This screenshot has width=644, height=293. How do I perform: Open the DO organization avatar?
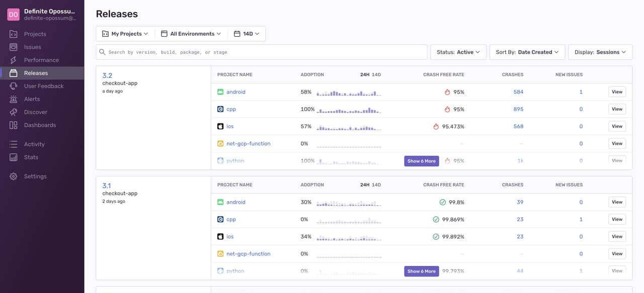point(13,15)
